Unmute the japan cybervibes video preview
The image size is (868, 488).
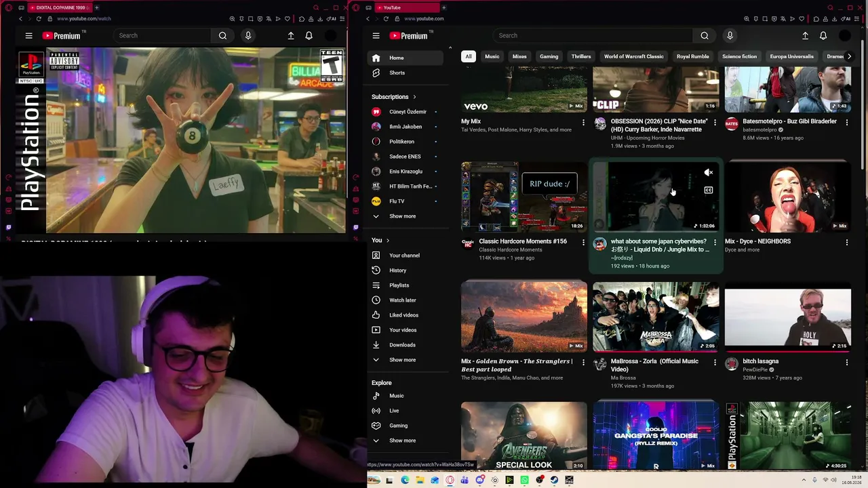pyautogui.click(x=708, y=173)
